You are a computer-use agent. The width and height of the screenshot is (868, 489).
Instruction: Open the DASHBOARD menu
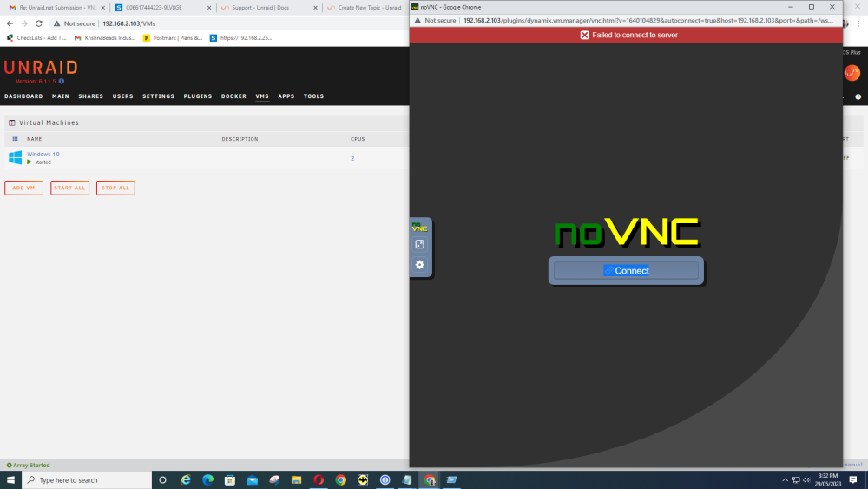[23, 96]
